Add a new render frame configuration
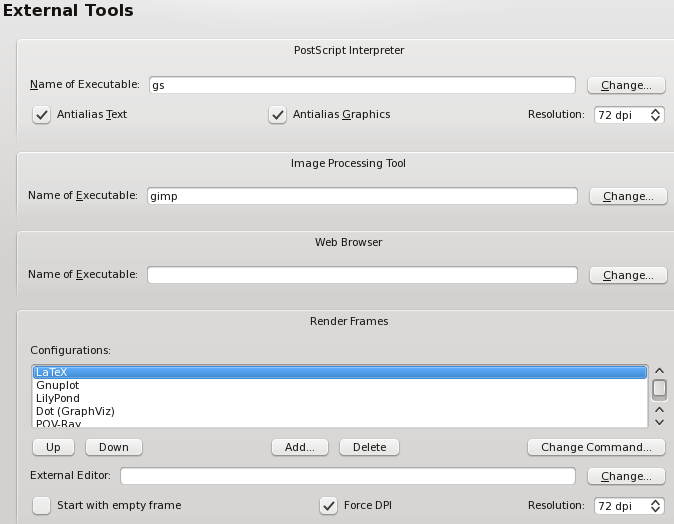 point(300,447)
